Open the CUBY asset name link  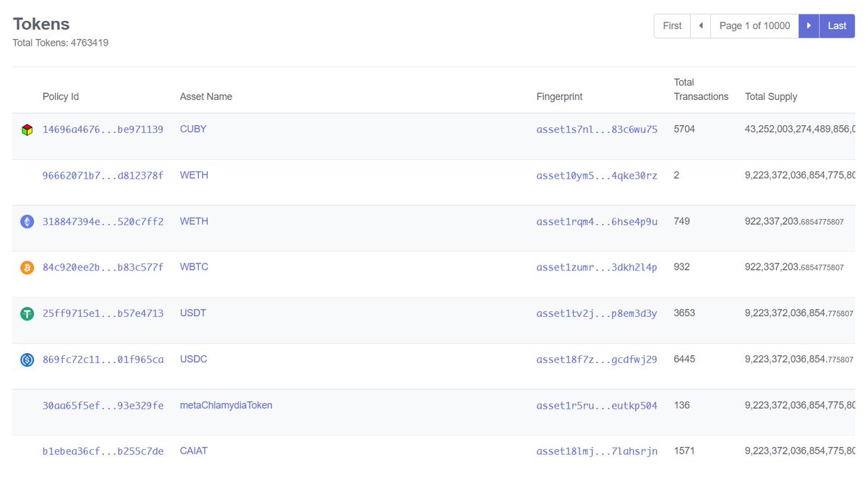click(x=193, y=129)
